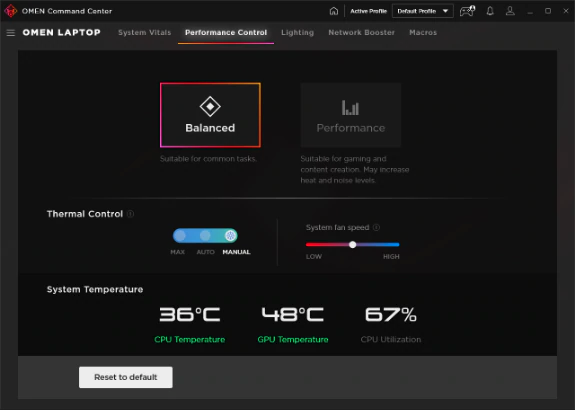The image size is (575, 410).
Task: Click the 48°C GPU temperature reading
Action: pyautogui.click(x=293, y=314)
